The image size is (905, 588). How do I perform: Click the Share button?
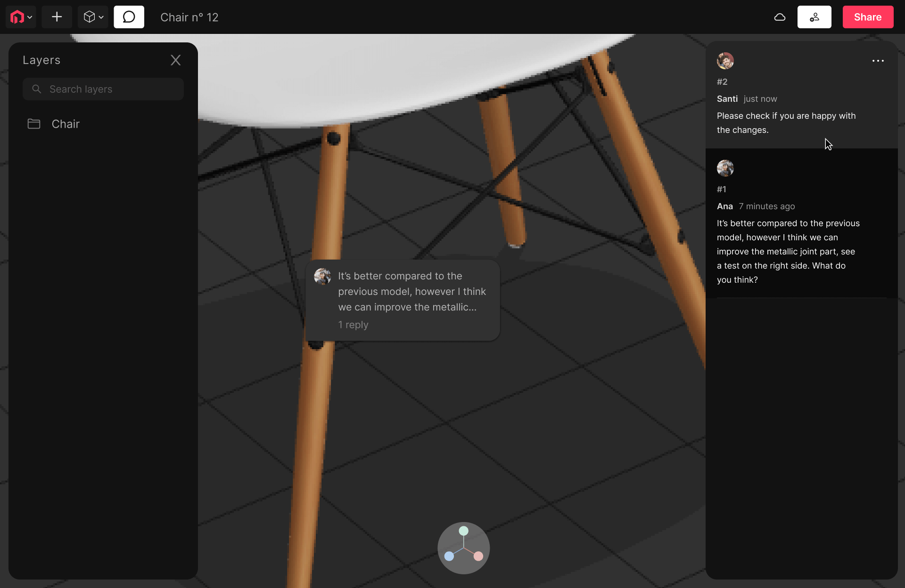point(868,17)
